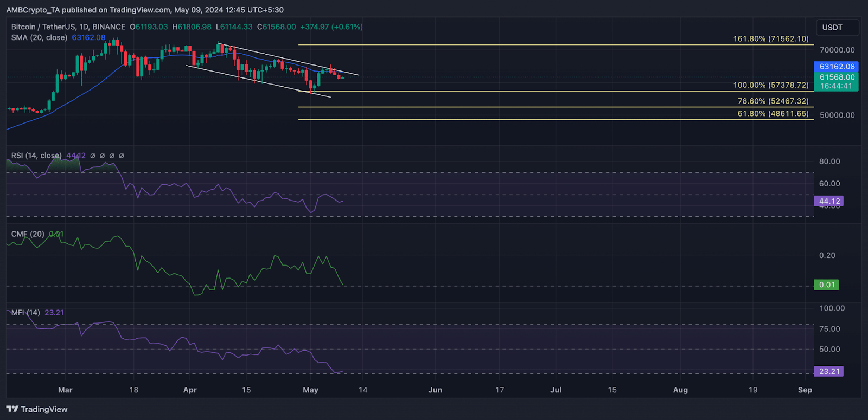The image size is (868, 420).
Task: Select the CMF (20) indicator label
Action: [x=28, y=234]
